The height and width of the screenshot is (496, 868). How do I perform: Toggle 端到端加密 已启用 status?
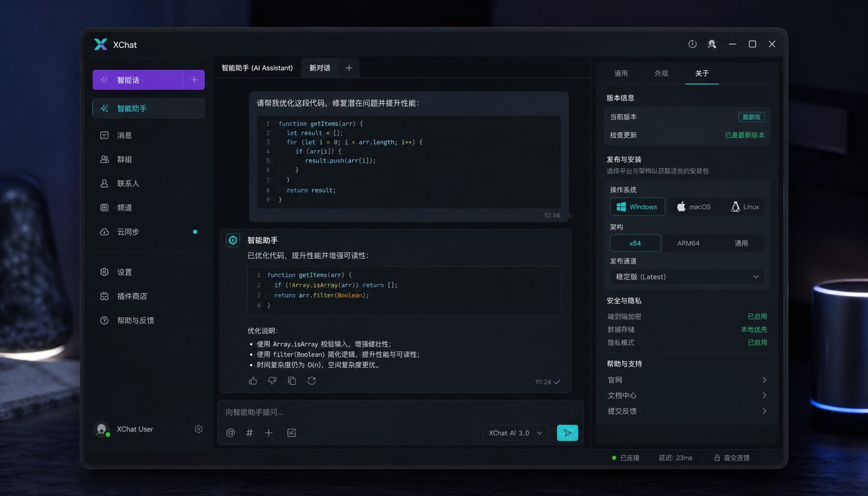pyautogui.click(x=757, y=317)
